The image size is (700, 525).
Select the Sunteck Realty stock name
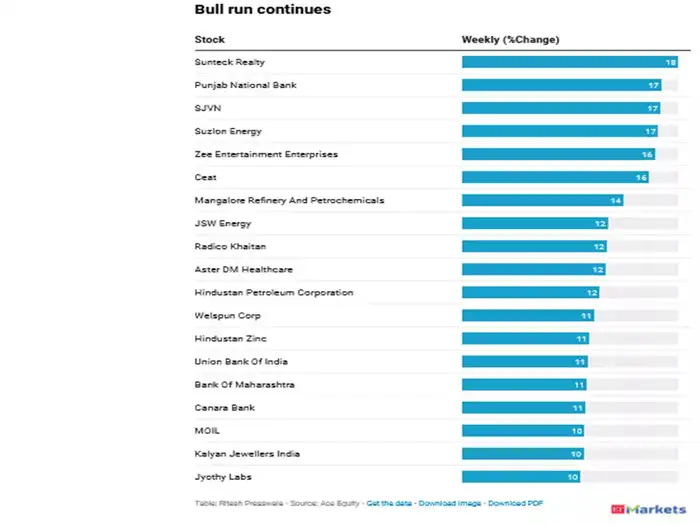pos(230,62)
